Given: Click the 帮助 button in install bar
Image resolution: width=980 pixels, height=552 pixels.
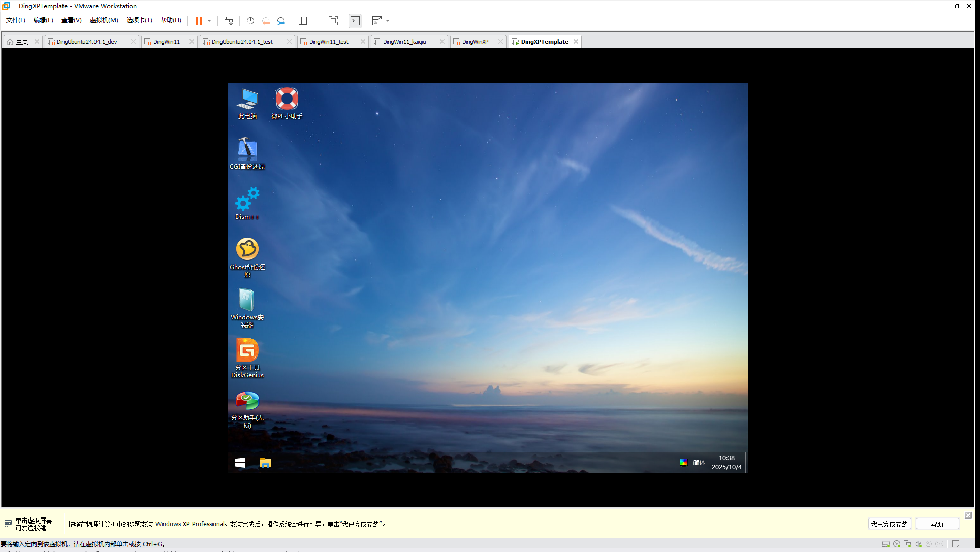Looking at the screenshot, I should 937,524.
